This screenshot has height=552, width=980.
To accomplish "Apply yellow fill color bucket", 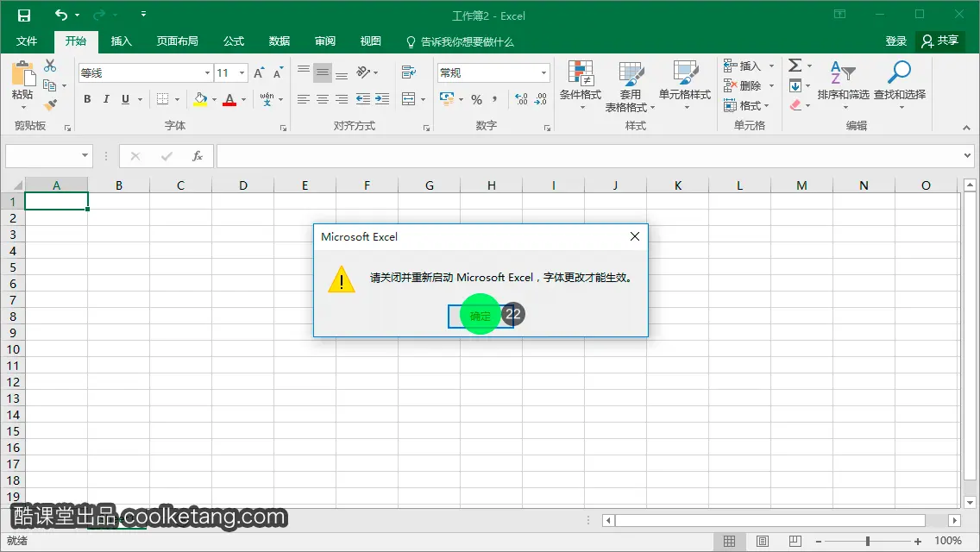I will (x=200, y=99).
